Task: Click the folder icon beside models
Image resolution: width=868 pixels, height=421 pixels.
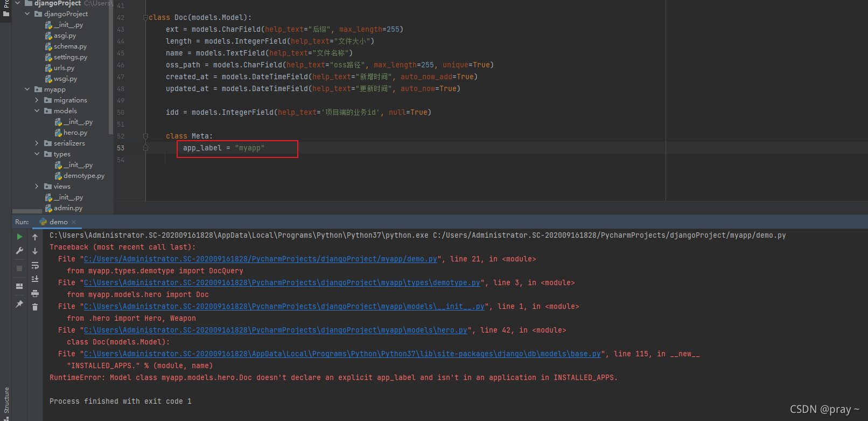Action: pyautogui.click(x=48, y=111)
